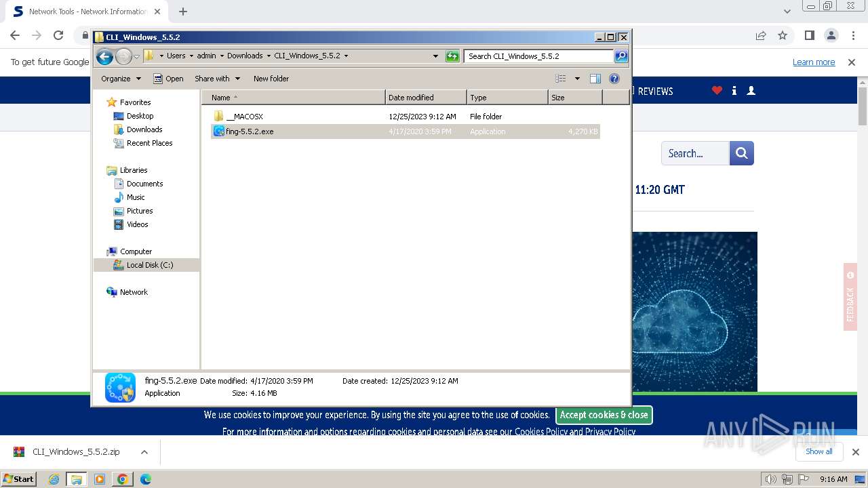Sort by the Type column header
Image resolution: width=868 pixels, height=488 pixels.
click(507, 98)
